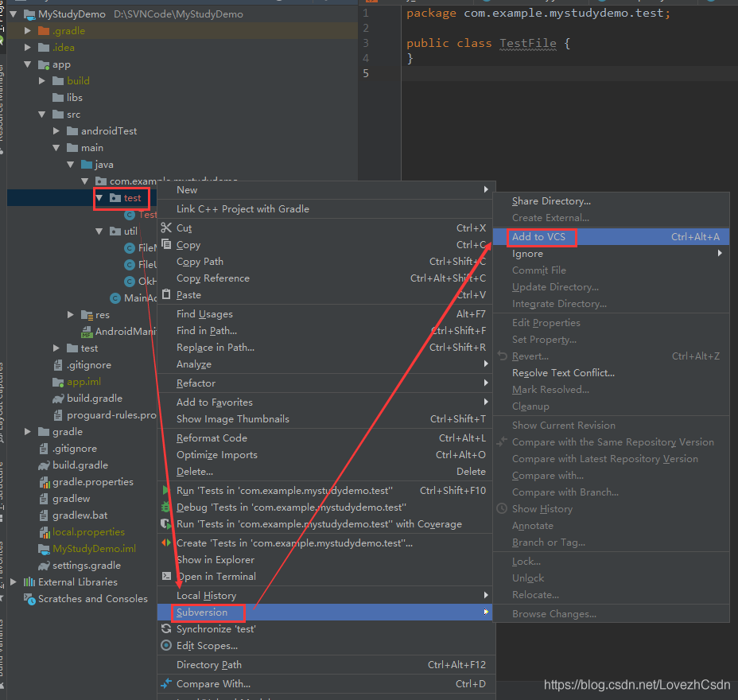The height and width of the screenshot is (700, 738).
Task: Collapse the MyStudyDemo project root
Action: coord(14,14)
